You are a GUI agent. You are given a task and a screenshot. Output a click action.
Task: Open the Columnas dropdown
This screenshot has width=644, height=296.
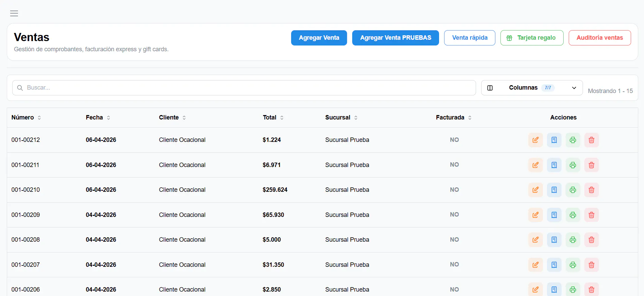pos(532,88)
